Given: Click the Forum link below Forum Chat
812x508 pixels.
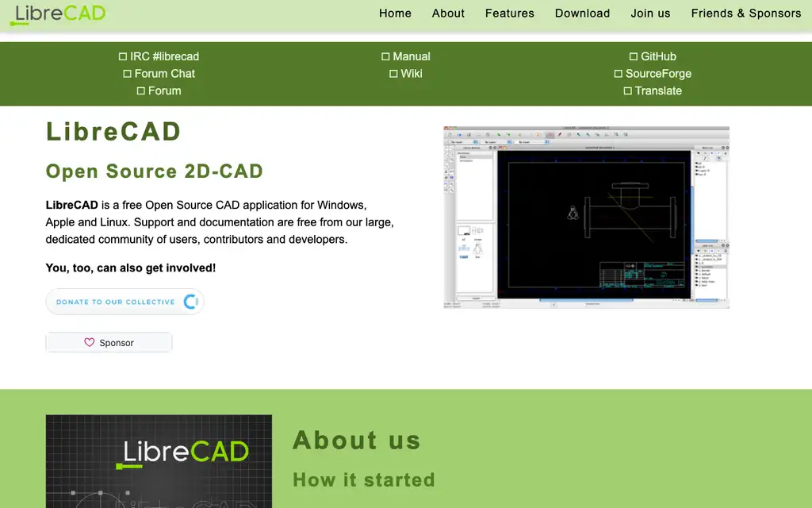Looking at the screenshot, I should 159,90.
